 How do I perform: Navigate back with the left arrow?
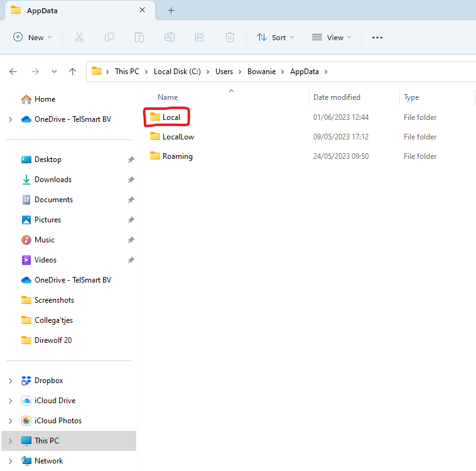[13, 72]
